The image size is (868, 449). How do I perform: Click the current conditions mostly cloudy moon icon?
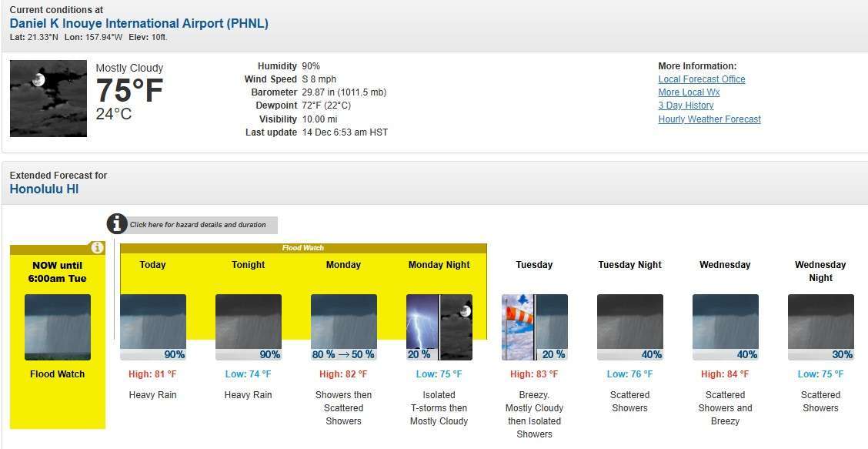point(48,99)
